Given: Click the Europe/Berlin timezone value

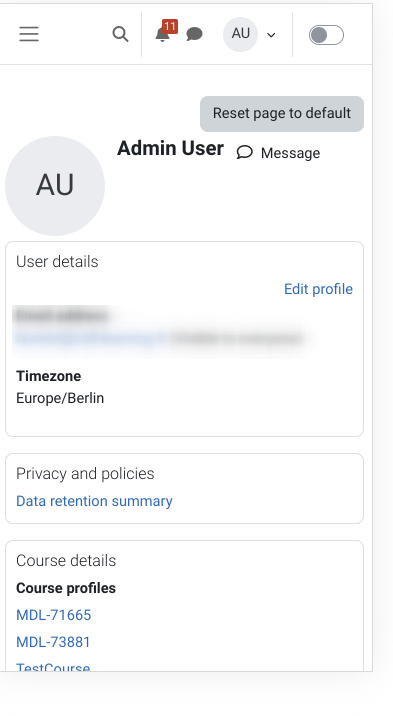Looking at the screenshot, I should pyautogui.click(x=60, y=398).
